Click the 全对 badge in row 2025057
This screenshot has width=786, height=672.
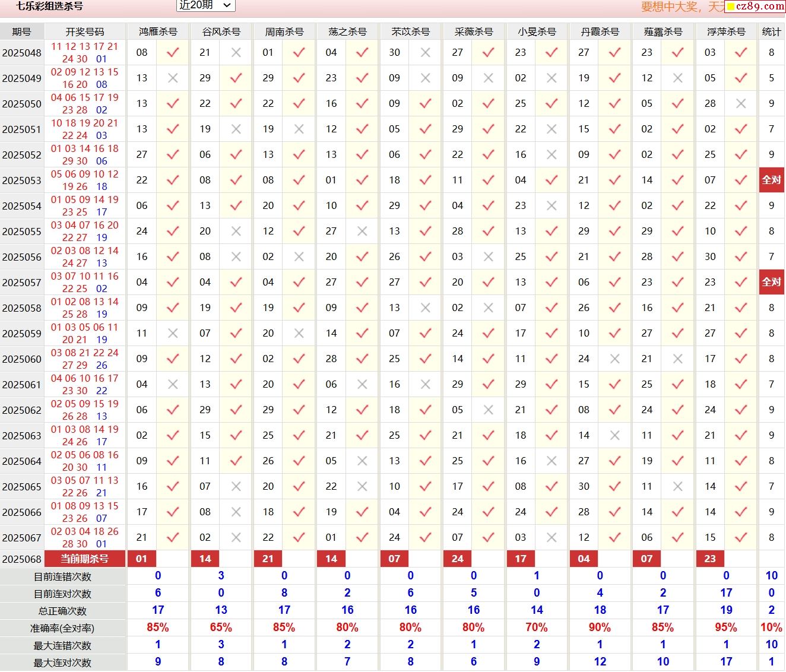point(771,282)
